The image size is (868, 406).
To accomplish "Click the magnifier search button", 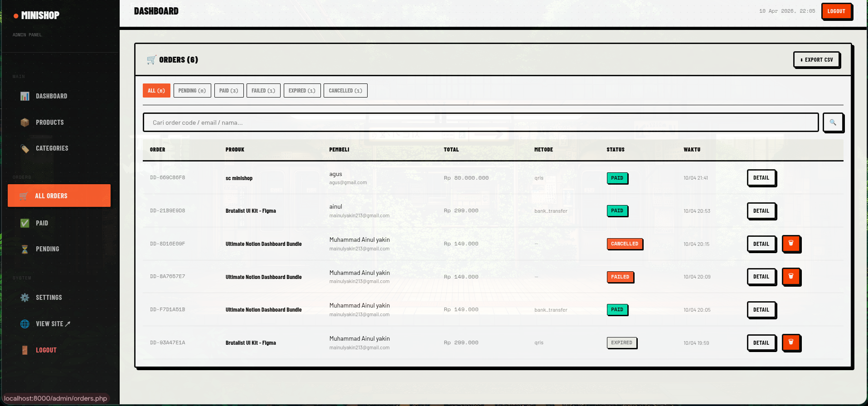I will (833, 122).
